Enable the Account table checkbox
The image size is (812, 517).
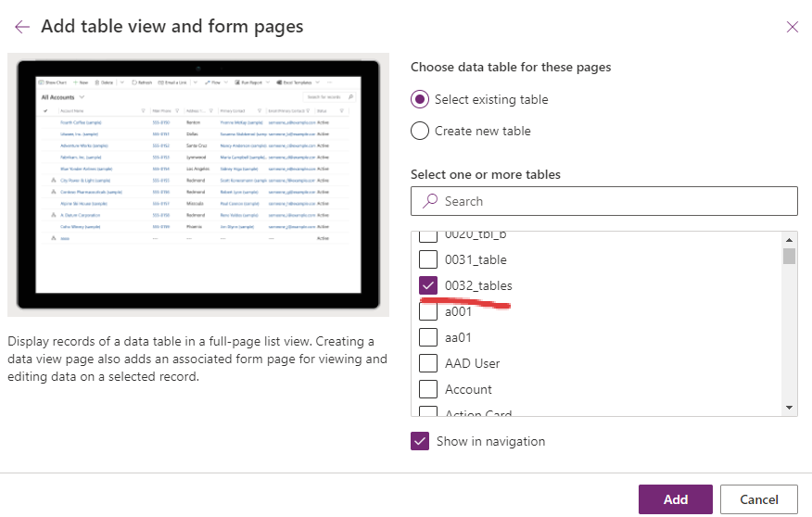click(428, 389)
